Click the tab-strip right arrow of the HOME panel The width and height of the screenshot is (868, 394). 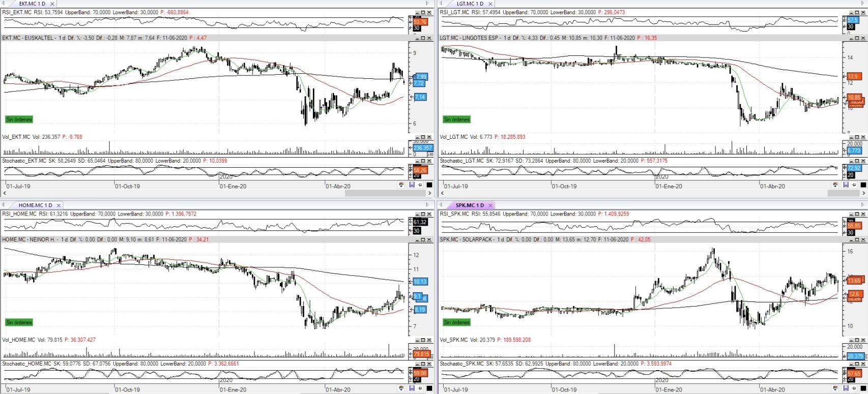428,205
